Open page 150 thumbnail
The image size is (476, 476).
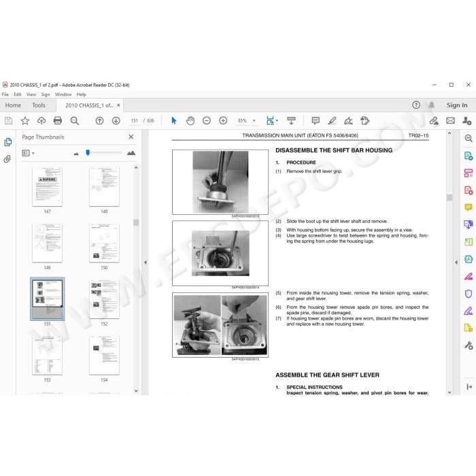(104, 243)
